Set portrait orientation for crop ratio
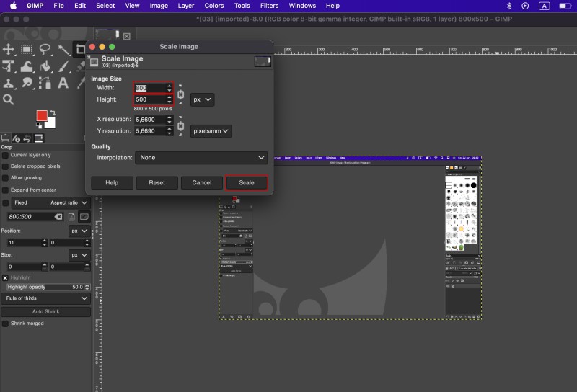The height and width of the screenshot is (392, 577). [71, 217]
